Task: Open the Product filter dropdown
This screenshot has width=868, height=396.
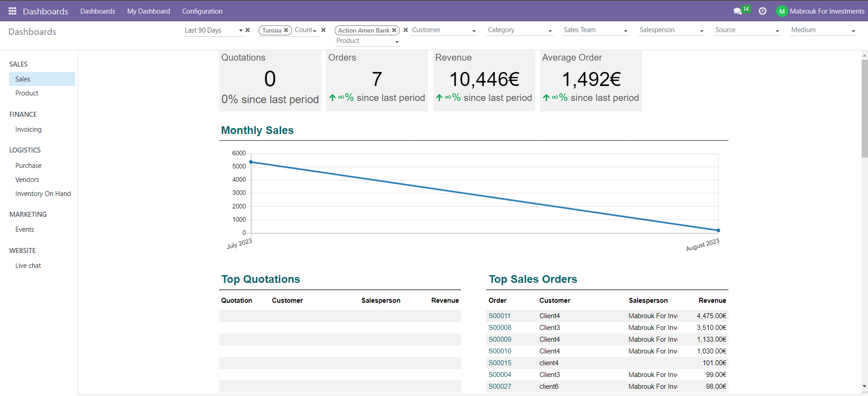Action: coord(368,41)
